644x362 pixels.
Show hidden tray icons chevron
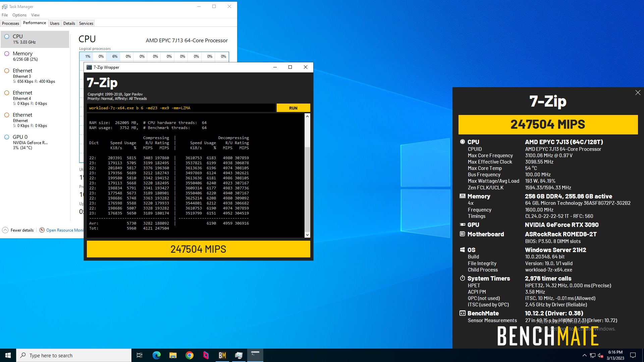pyautogui.click(x=584, y=355)
